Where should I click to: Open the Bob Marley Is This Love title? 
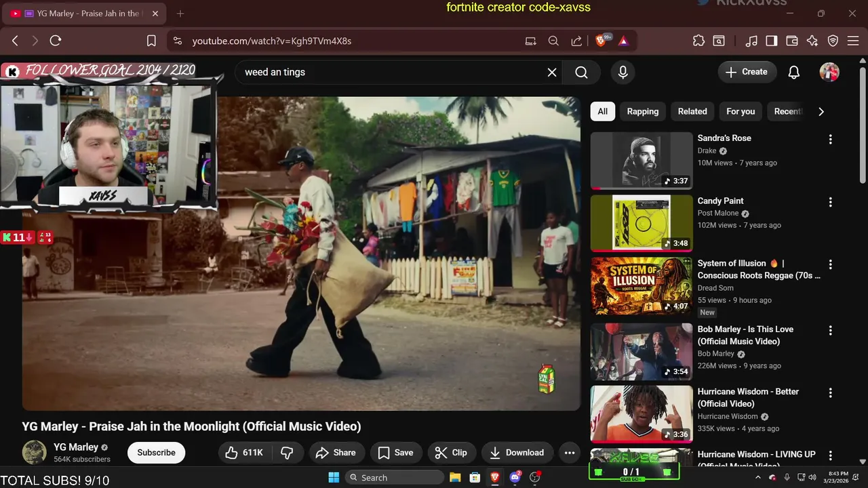(x=745, y=335)
